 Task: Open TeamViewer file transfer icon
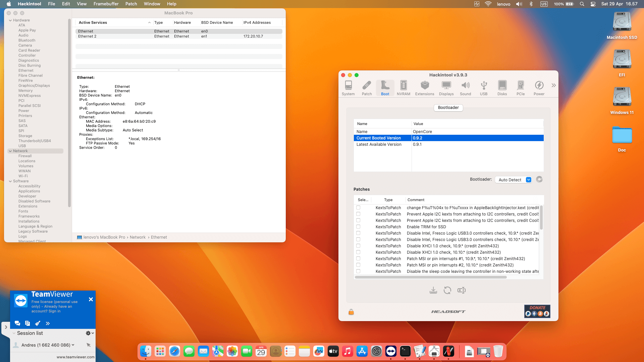[28, 323]
